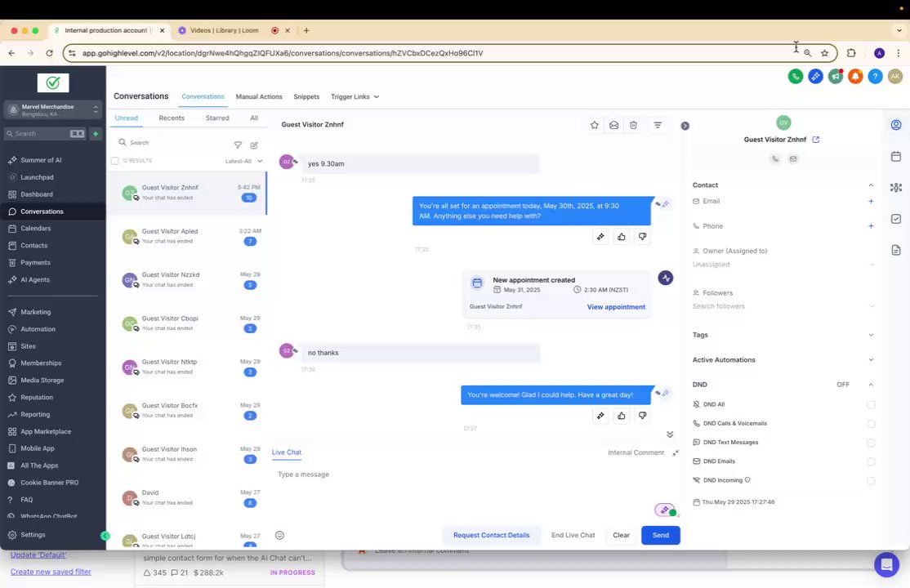Open intercom chat bubble at bottom right

click(x=886, y=563)
